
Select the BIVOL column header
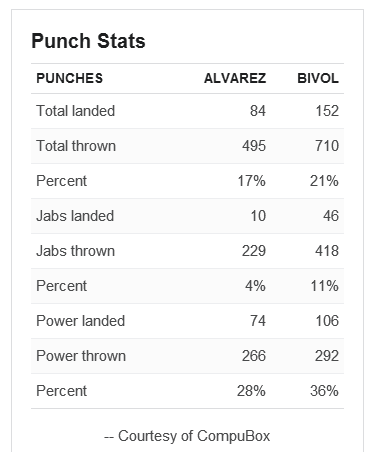point(318,78)
